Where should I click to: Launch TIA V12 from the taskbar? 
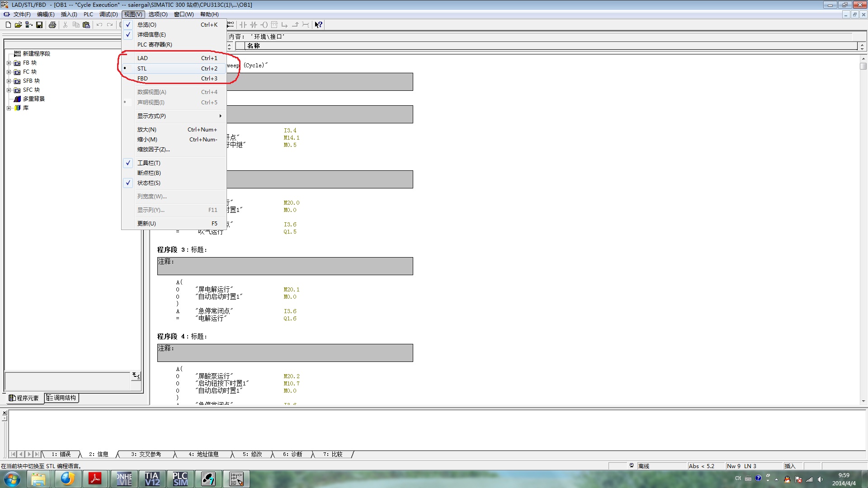click(x=152, y=479)
